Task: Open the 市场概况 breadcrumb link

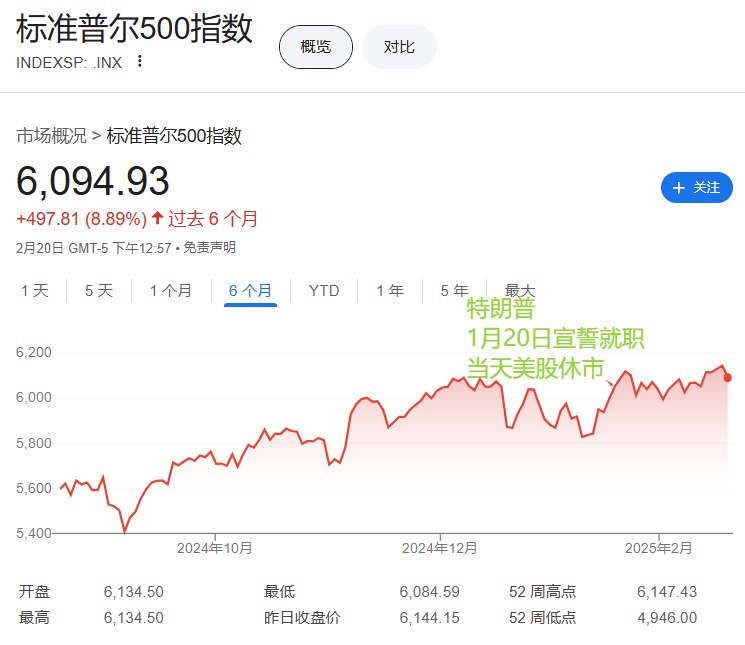Action: click(x=51, y=136)
